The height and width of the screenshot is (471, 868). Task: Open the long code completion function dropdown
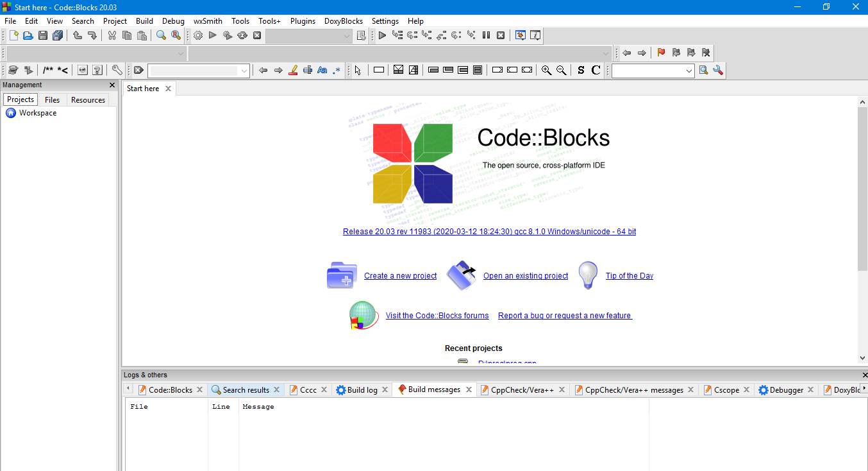(x=400, y=53)
